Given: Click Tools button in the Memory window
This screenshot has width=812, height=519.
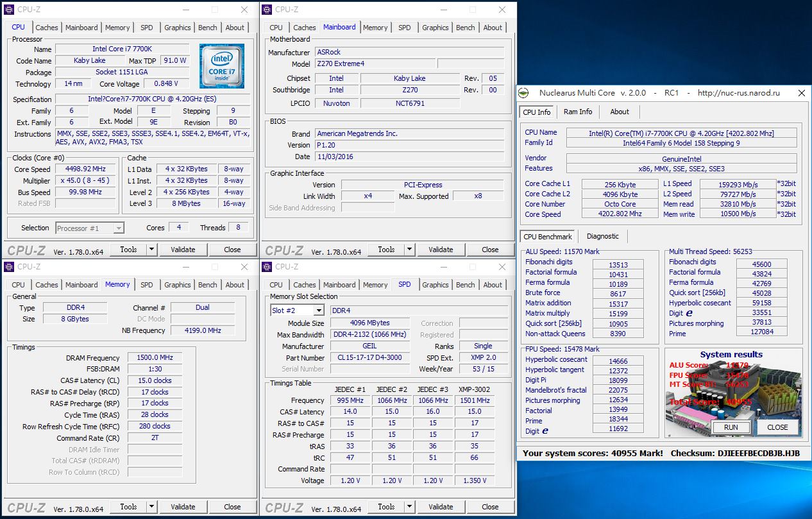Looking at the screenshot, I should 128,507.
